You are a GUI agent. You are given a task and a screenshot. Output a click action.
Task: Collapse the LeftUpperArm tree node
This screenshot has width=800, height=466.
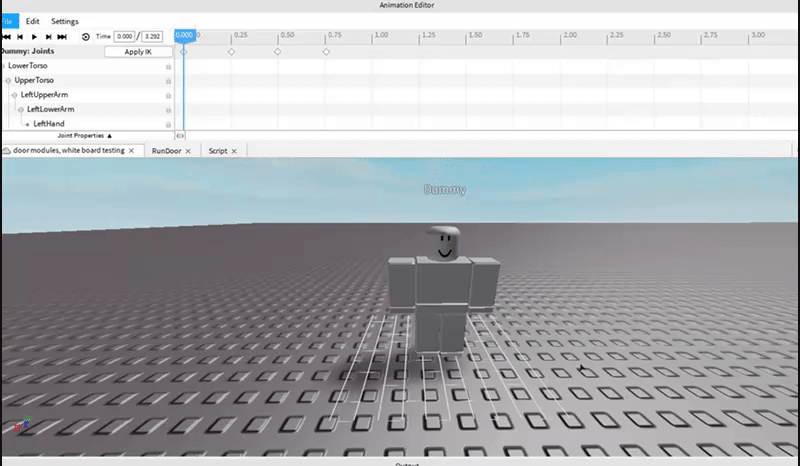14,95
